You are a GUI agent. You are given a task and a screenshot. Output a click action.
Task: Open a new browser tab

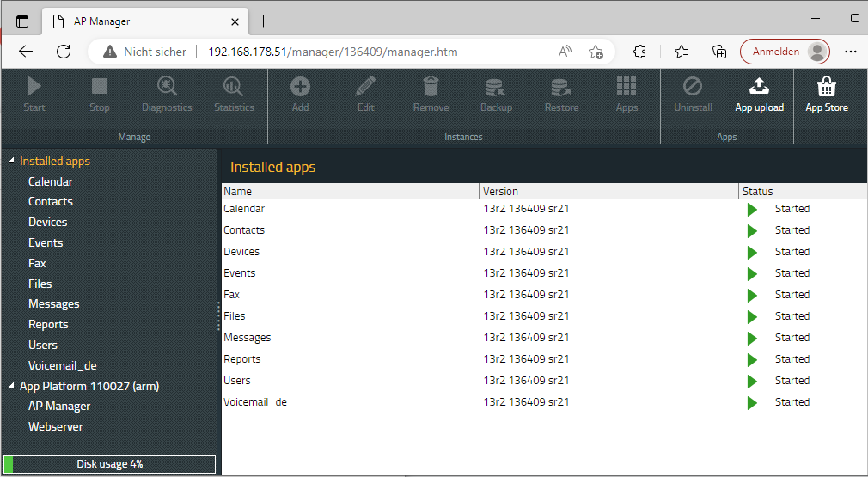[263, 21]
